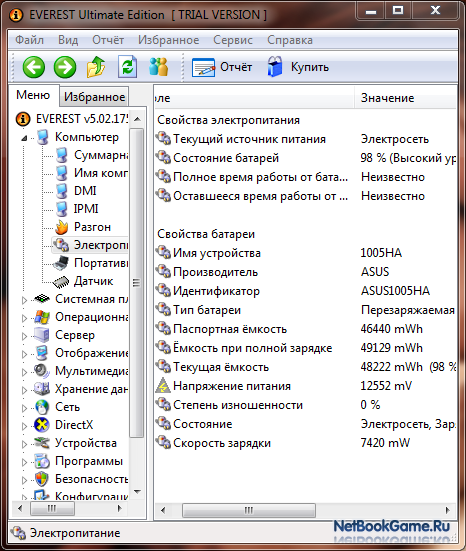Open the Сервис menu

pyautogui.click(x=233, y=40)
